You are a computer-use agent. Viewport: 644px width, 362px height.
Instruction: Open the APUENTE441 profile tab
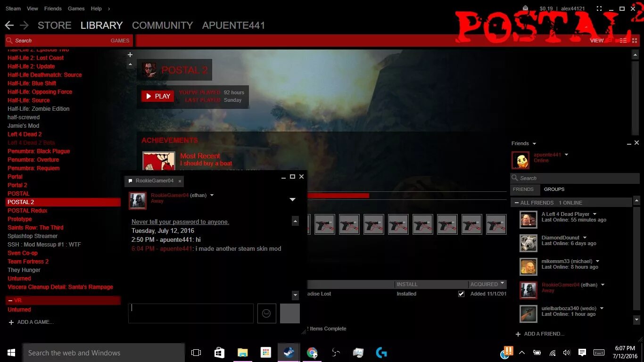click(233, 25)
